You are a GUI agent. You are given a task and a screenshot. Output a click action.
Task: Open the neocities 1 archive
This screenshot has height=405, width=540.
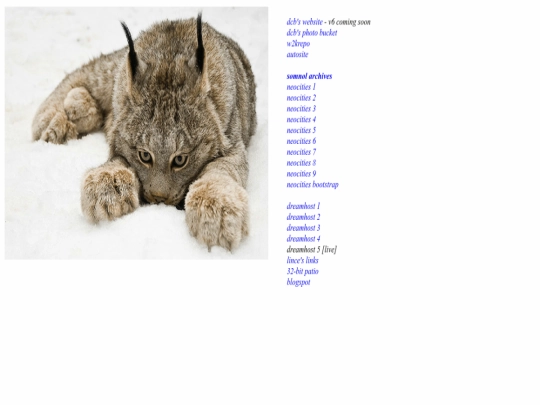(x=301, y=87)
